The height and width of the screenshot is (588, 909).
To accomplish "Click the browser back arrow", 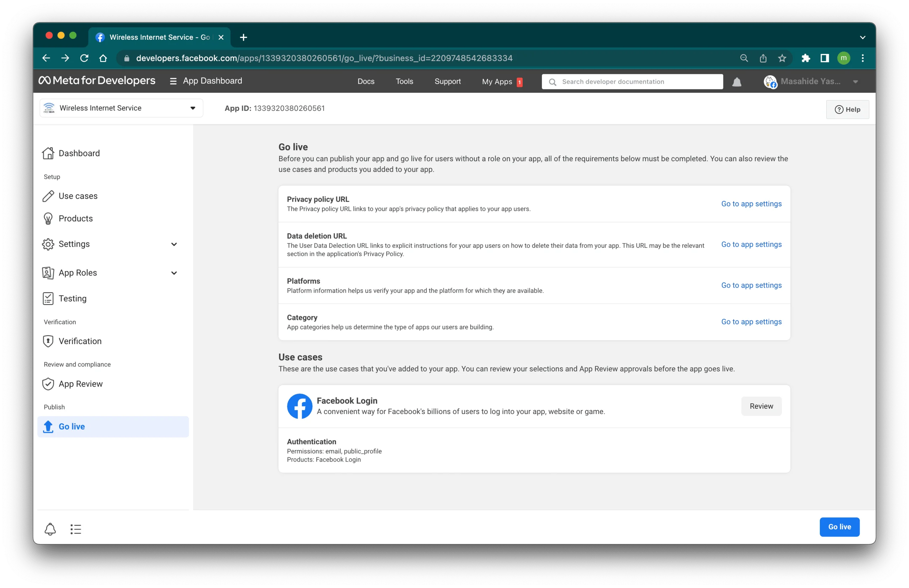I will click(46, 58).
